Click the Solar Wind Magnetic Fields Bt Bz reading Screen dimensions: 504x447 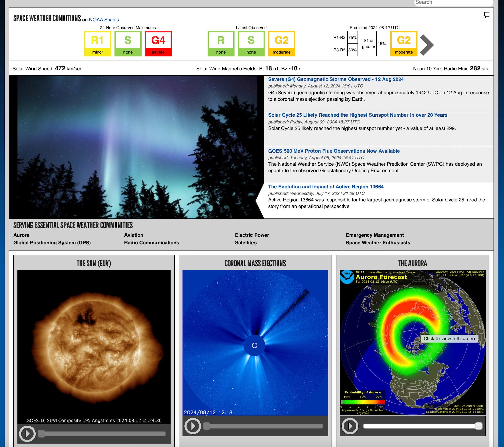pyautogui.click(x=250, y=68)
